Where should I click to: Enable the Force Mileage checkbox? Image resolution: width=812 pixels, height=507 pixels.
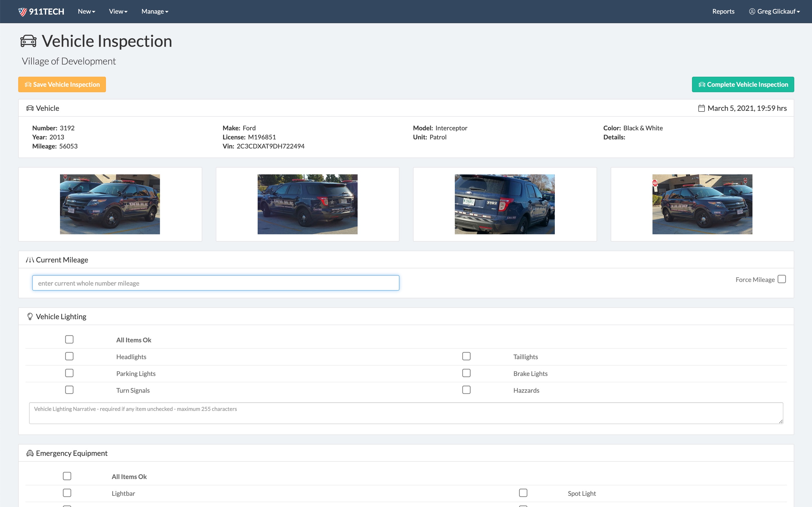pyautogui.click(x=782, y=279)
